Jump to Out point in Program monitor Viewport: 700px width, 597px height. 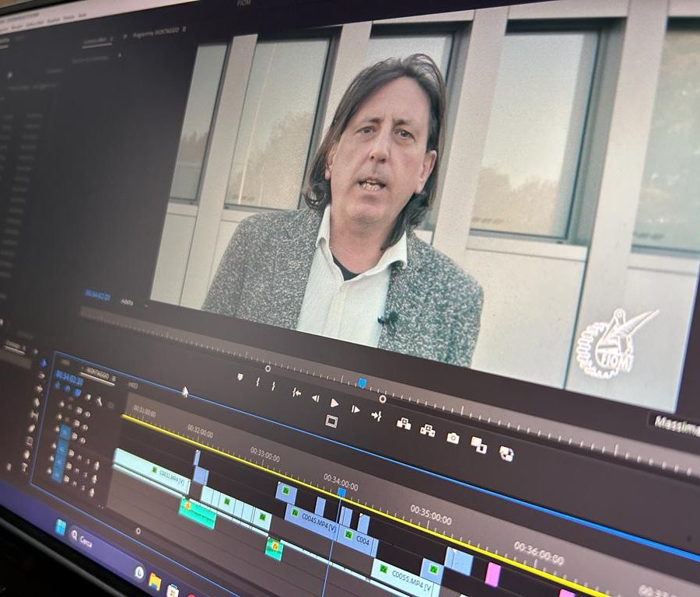click(x=376, y=416)
